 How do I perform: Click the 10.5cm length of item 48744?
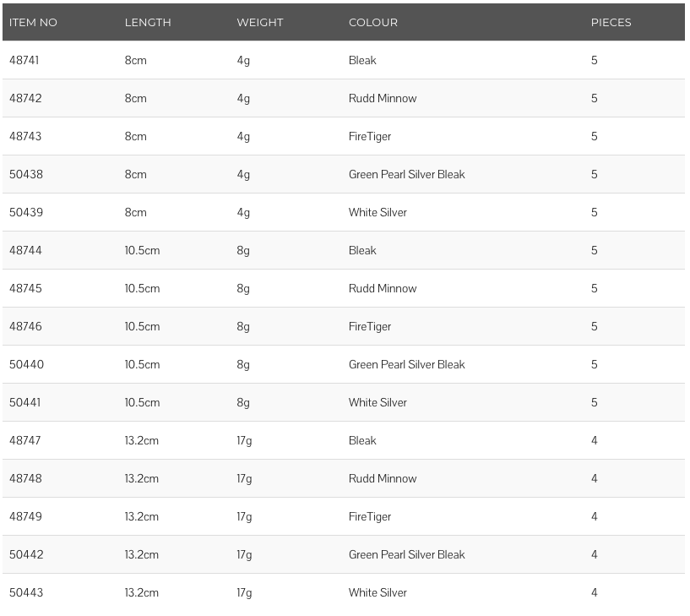point(142,250)
